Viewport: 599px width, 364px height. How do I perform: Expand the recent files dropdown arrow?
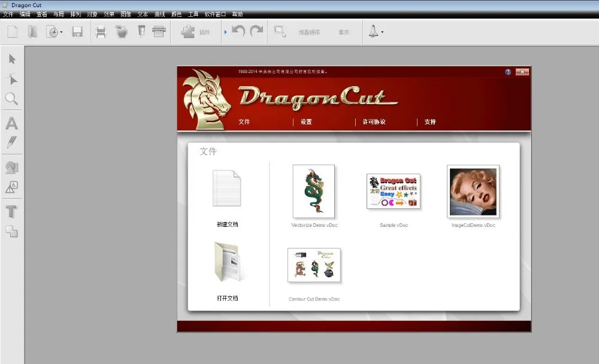[61, 32]
